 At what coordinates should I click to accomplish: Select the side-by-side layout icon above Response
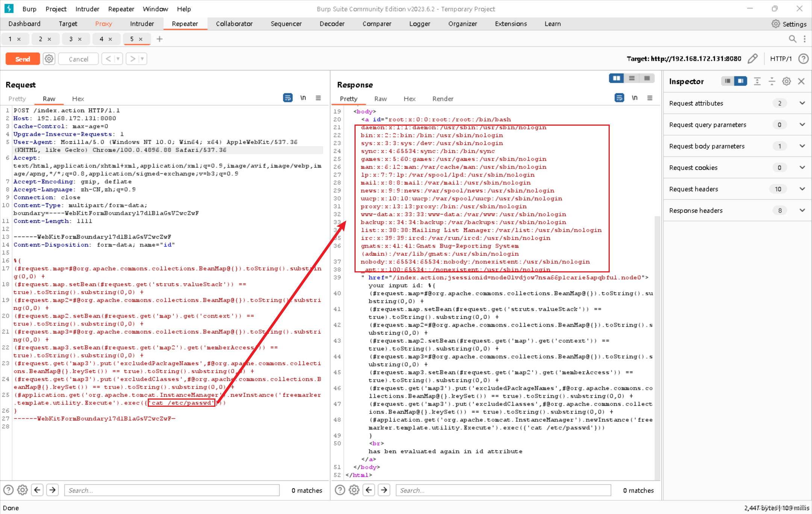[x=616, y=78]
